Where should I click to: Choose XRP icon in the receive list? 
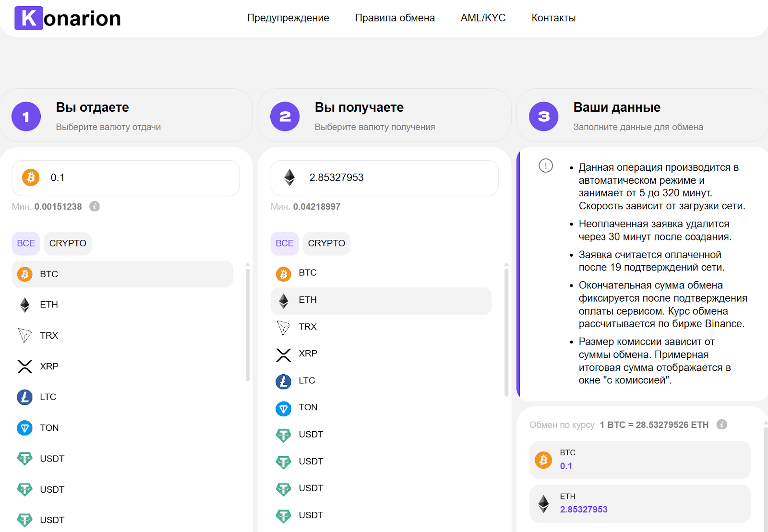pos(283,354)
